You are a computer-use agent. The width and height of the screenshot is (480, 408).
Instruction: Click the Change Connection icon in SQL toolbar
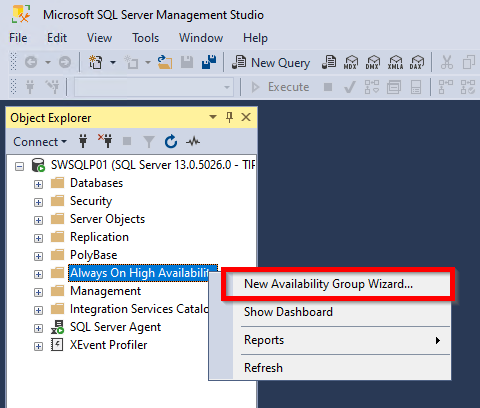pyautogui.click(x=52, y=87)
